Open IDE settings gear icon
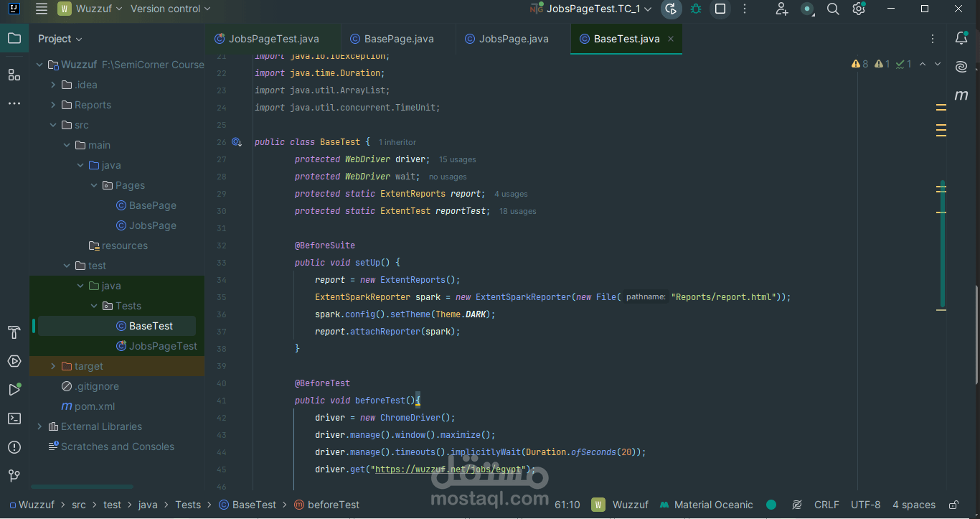 pyautogui.click(x=859, y=9)
